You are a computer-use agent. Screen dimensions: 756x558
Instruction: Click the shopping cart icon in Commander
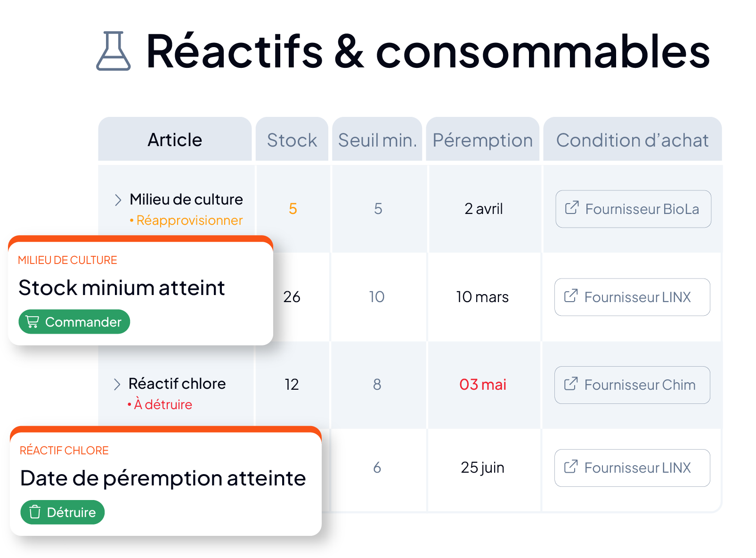pyautogui.click(x=33, y=322)
